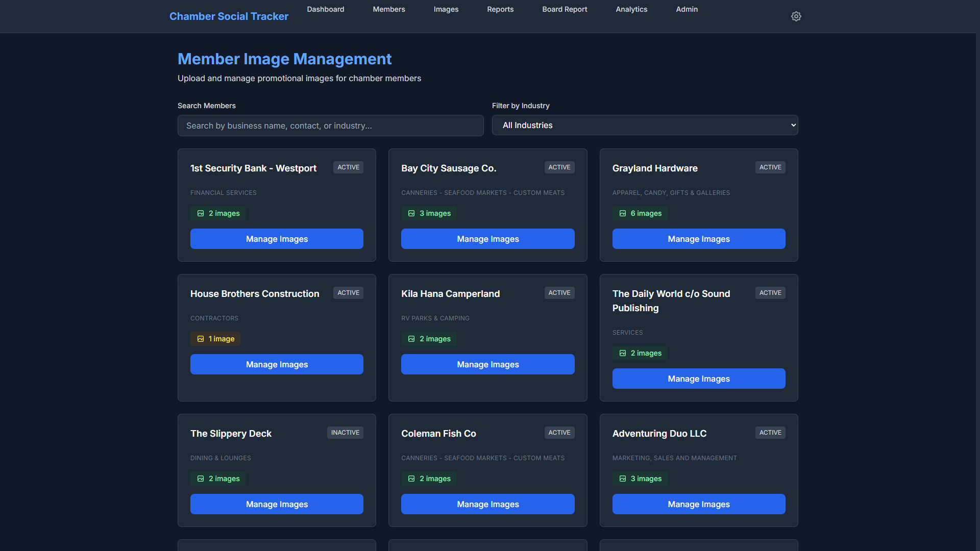The width and height of the screenshot is (980, 551).
Task: Click the Chamber Social Tracker logo link
Action: pos(229,16)
